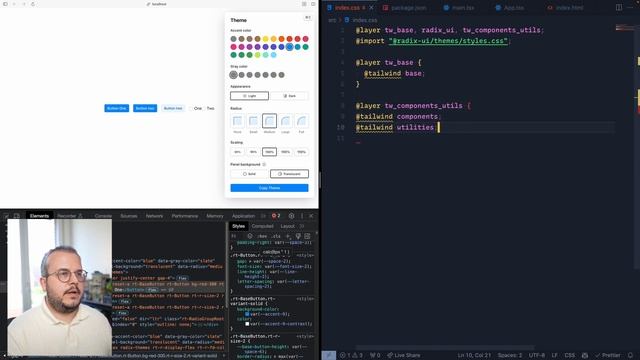Set scaling to 100%
The height and width of the screenshot is (360, 640).
(269, 152)
